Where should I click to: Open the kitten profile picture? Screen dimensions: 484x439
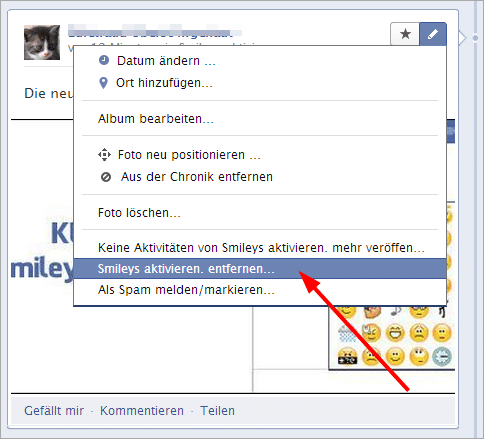pyautogui.click(x=42, y=42)
